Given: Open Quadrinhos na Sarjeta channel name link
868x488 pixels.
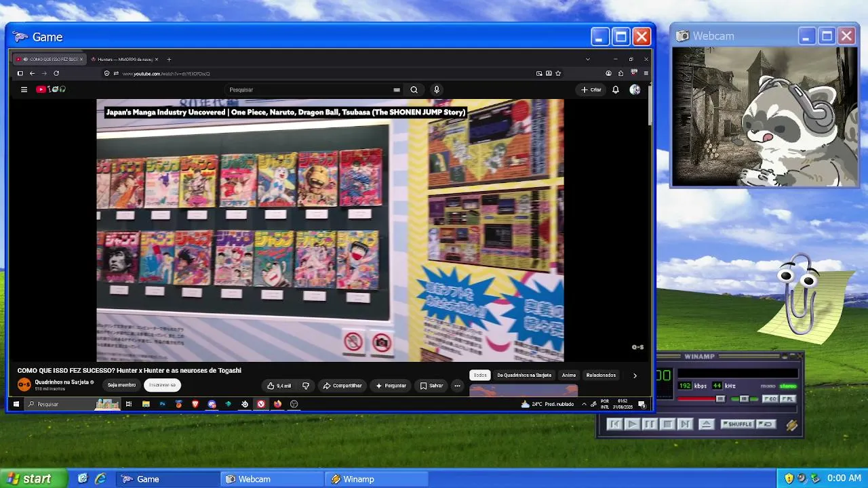Looking at the screenshot, I should pos(62,382).
